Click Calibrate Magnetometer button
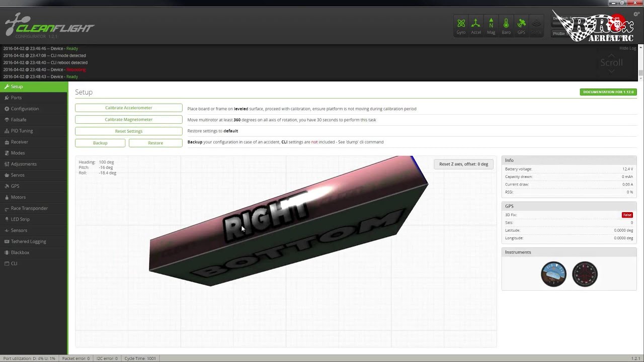 129,120
